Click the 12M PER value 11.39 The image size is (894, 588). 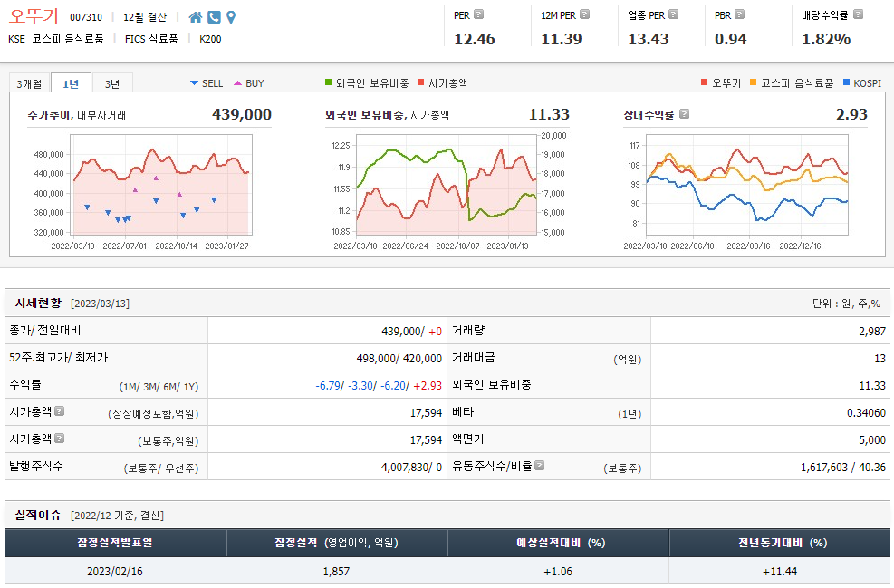coord(562,39)
